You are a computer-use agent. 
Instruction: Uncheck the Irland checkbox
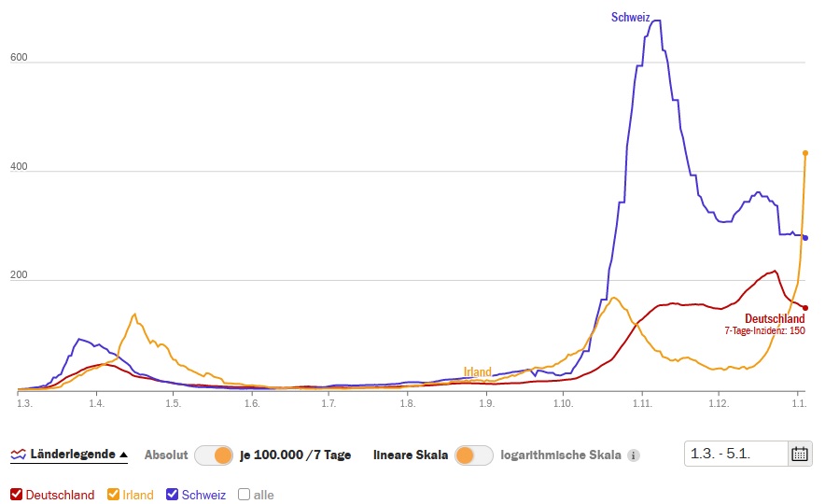pyautogui.click(x=114, y=495)
